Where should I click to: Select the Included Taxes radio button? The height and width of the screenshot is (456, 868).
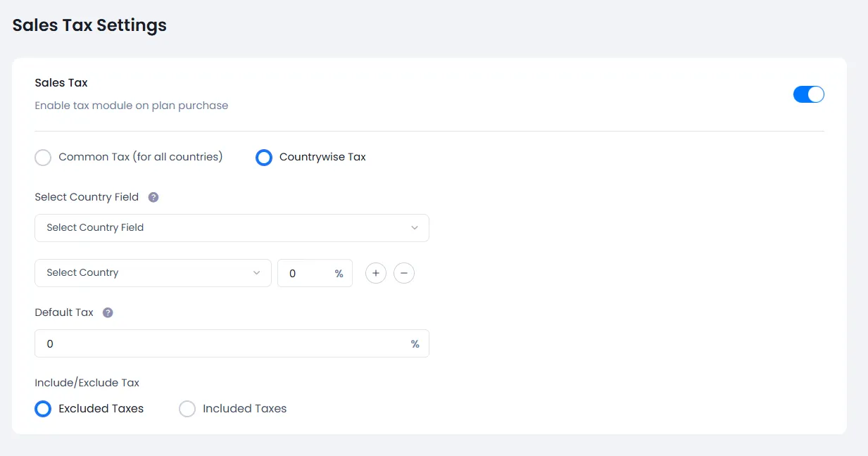coord(187,409)
